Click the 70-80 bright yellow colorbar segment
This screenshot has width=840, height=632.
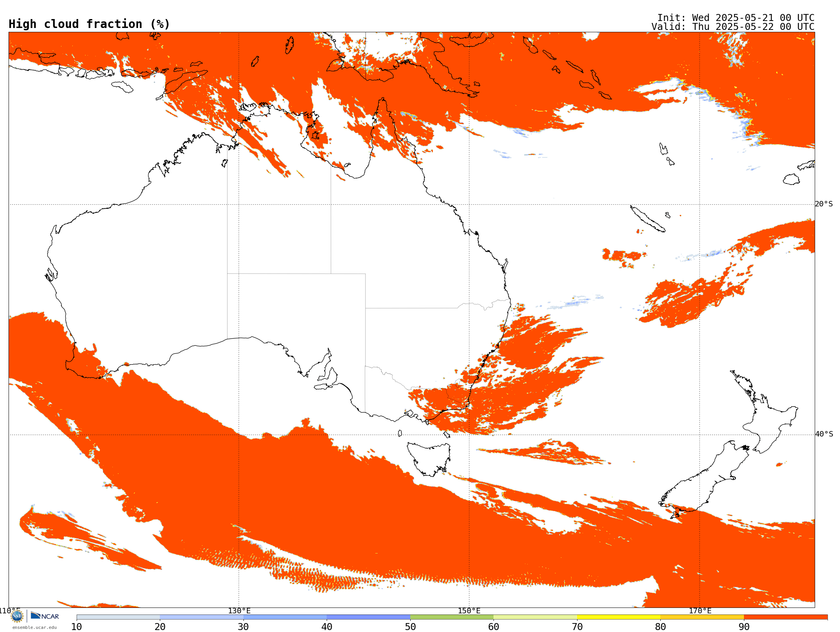coord(619,617)
